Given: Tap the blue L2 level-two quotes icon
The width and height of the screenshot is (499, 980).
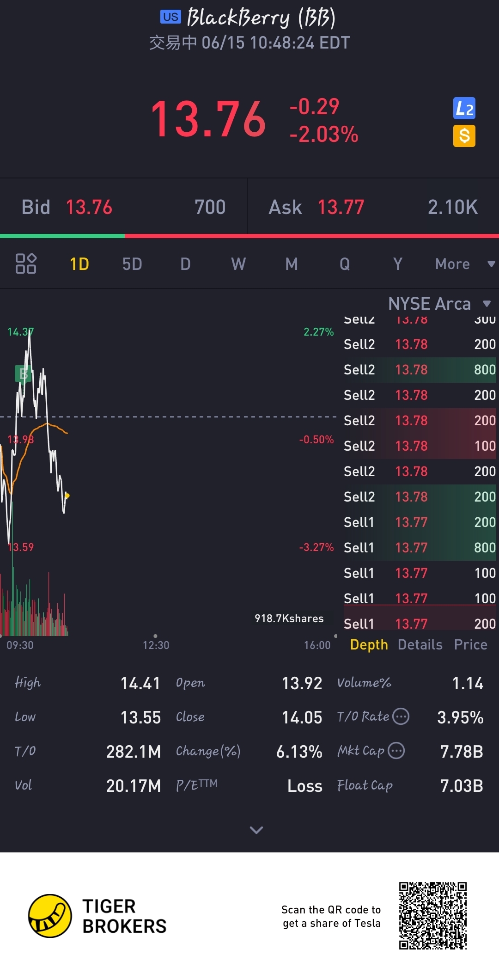Looking at the screenshot, I should coord(464,109).
